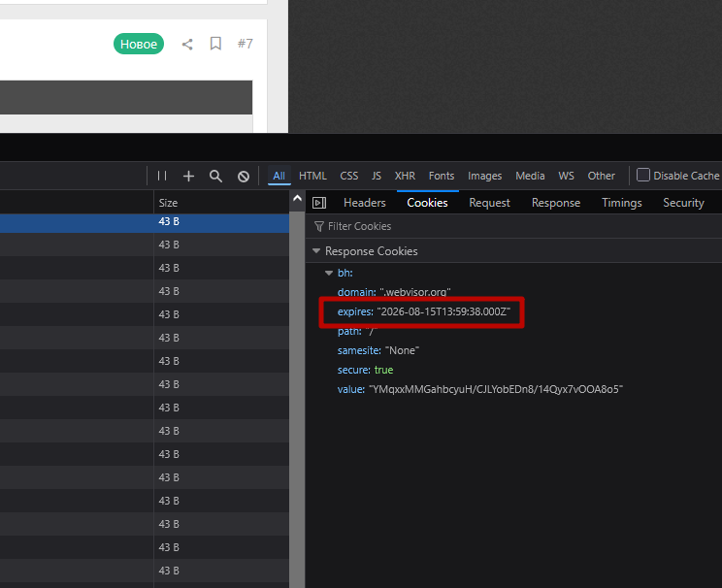Image resolution: width=722 pixels, height=588 pixels.
Task: Pause network recording with the pause icon
Action: tap(162, 176)
